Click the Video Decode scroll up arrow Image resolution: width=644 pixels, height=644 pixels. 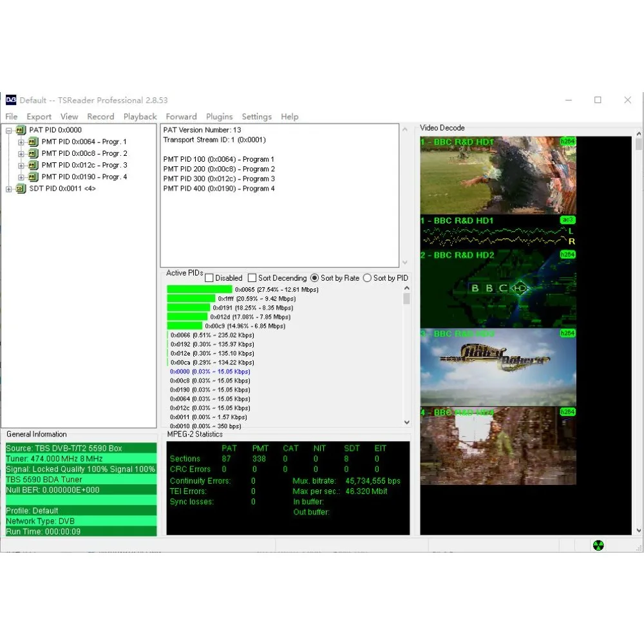[x=639, y=134]
